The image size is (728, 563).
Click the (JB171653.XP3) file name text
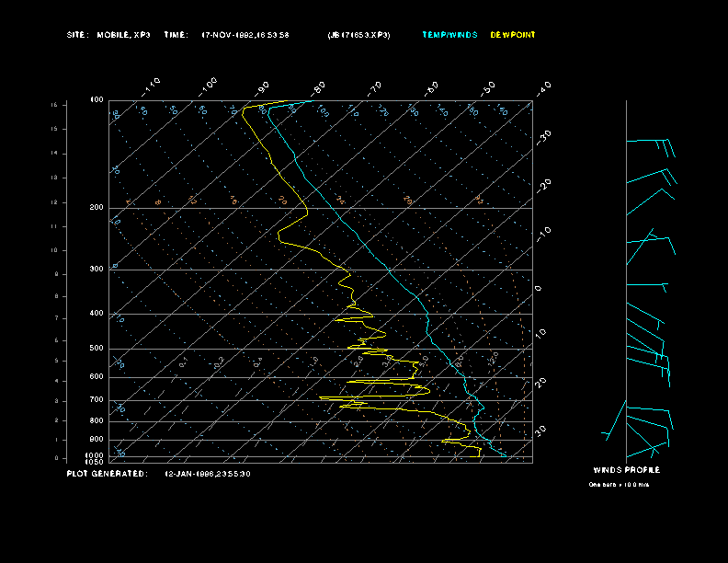tap(358, 35)
